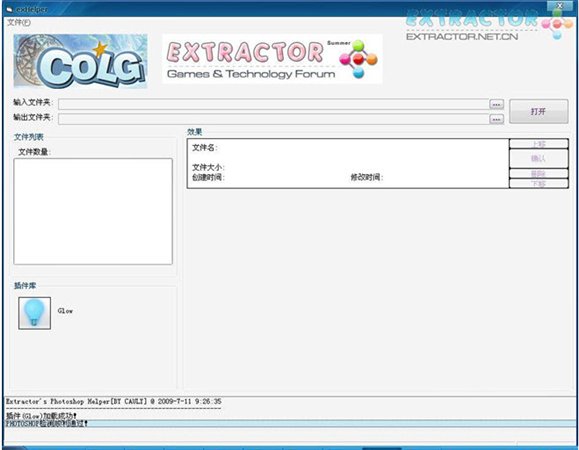Viewport: 579px width, 450px height.
Task: Click the 插件(Glow) loaded log line
Action: point(41,416)
